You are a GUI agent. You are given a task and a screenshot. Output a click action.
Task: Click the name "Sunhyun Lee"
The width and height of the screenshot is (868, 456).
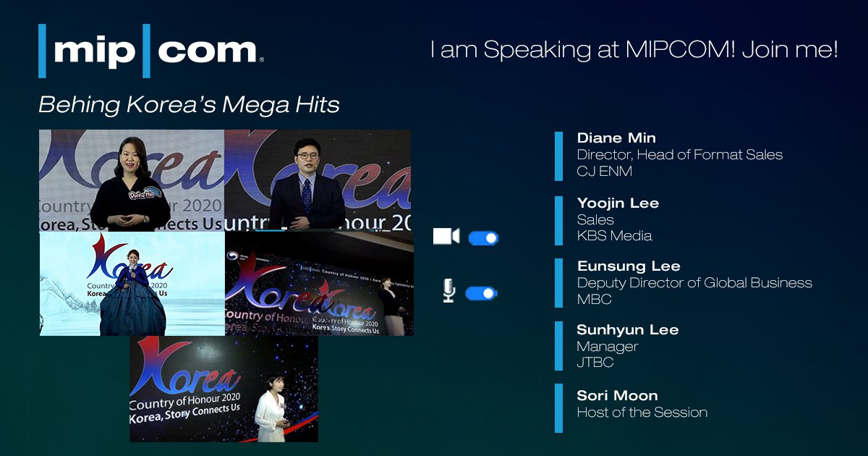[628, 330]
